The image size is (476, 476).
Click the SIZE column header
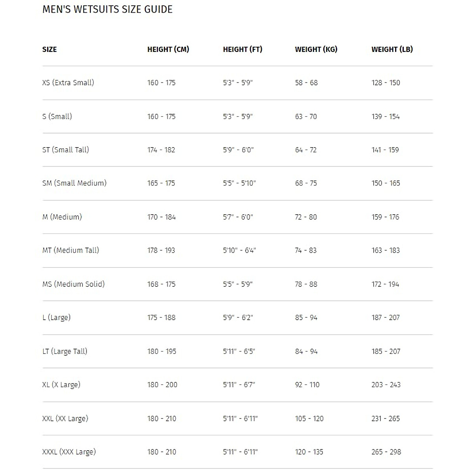(50, 50)
